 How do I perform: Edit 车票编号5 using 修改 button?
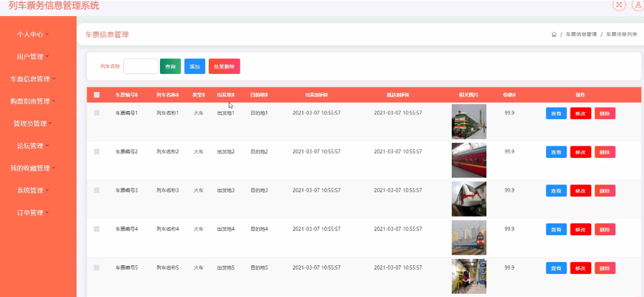[581, 268]
